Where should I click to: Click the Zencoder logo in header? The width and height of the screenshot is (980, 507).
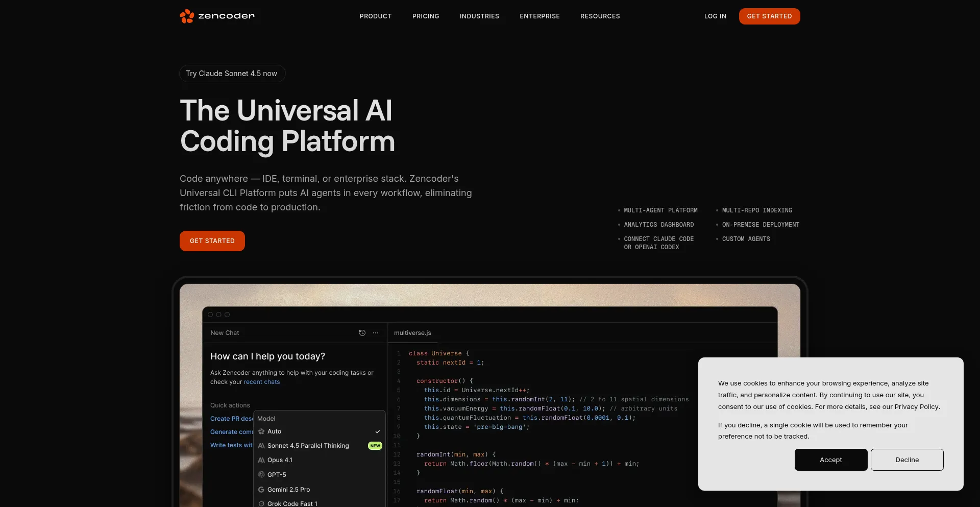click(217, 16)
